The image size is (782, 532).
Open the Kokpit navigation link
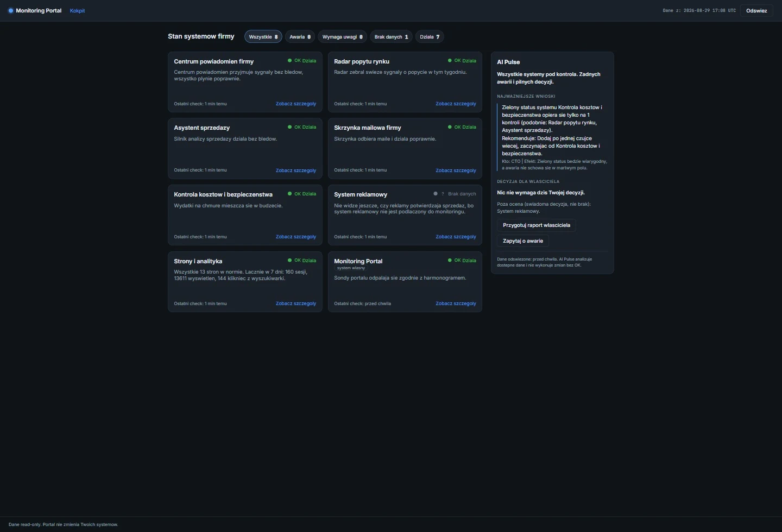coord(77,11)
